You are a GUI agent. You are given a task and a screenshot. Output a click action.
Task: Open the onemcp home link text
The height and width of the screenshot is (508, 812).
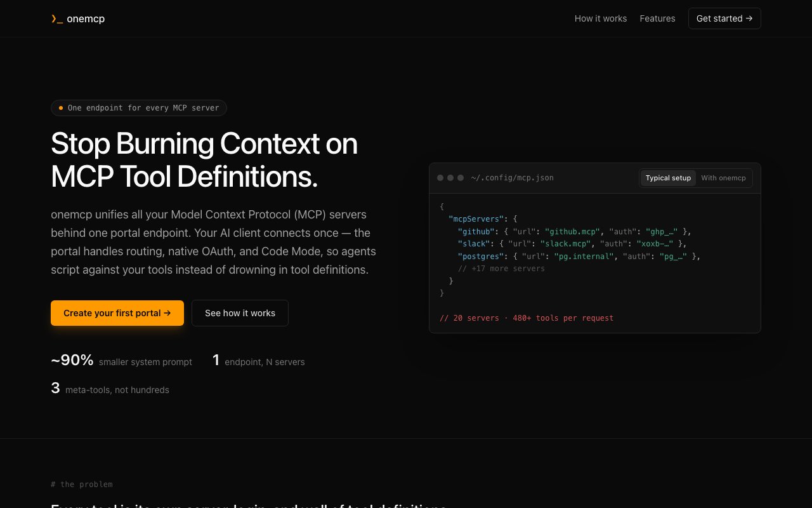point(86,19)
